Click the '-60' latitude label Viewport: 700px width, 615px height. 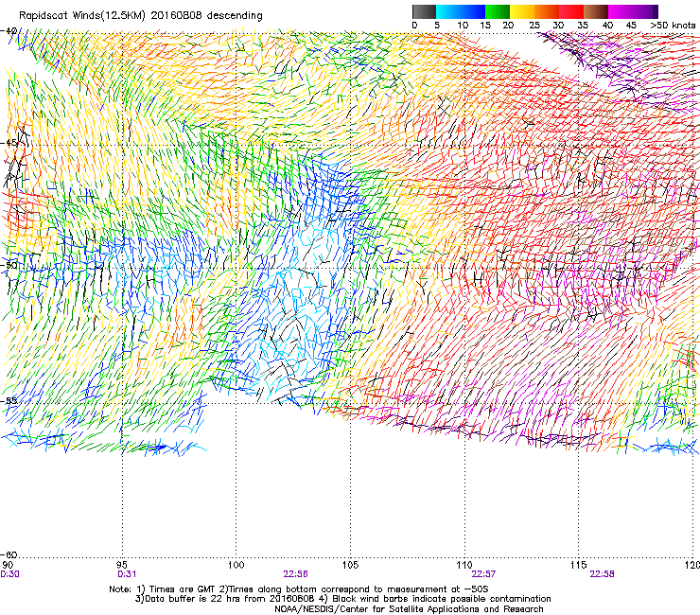(x=9, y=554)
